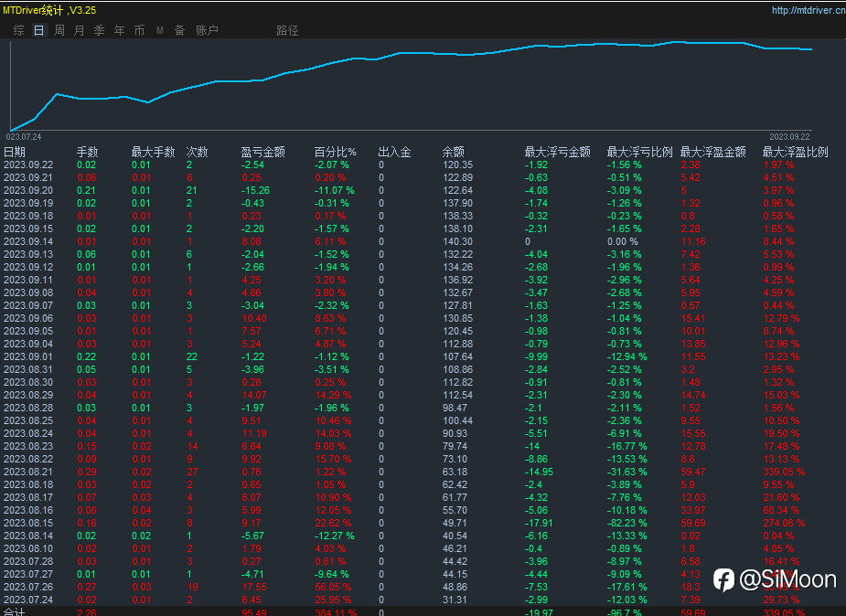The image size is (846, 616).
Task: Open the 周 weekly statistics tab
Action: click(x=59, y=30)
